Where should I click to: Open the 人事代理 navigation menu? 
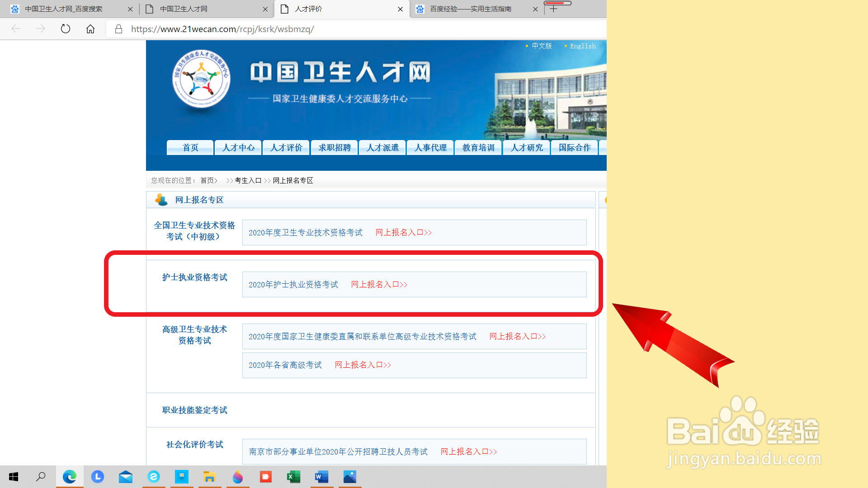point(430,148)
